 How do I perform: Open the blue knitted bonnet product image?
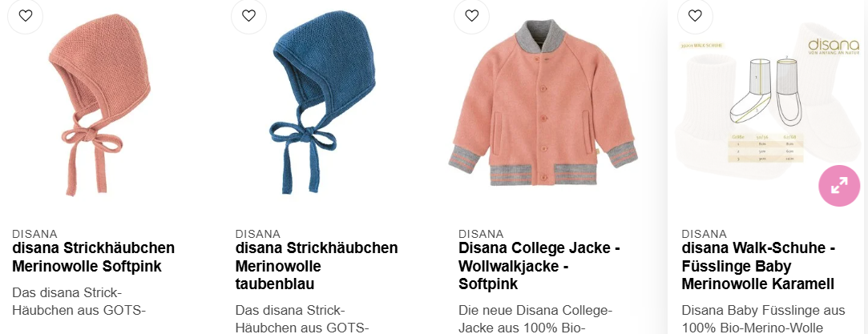[x=323, y=105]
